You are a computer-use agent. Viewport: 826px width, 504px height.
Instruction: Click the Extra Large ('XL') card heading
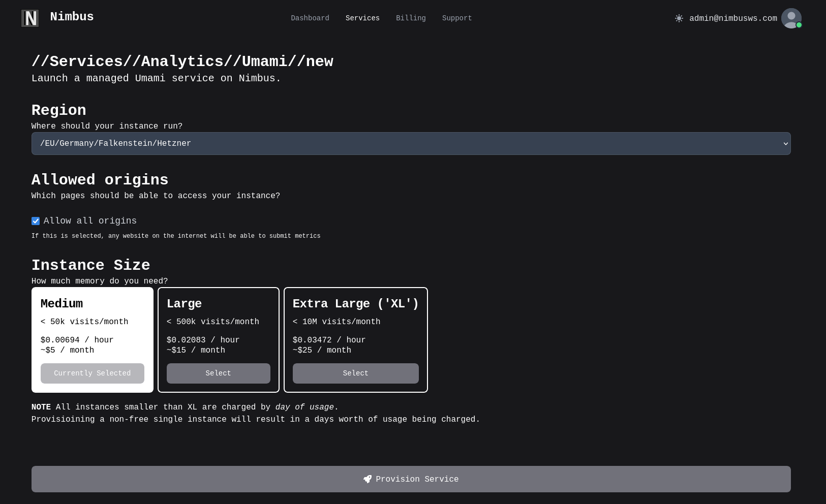356,304
